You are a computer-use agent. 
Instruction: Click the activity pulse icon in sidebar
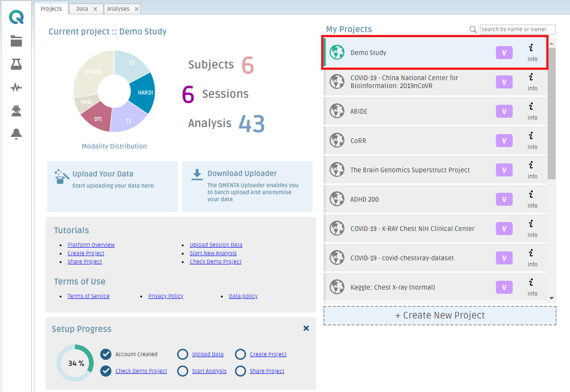[x=16, y=88]
